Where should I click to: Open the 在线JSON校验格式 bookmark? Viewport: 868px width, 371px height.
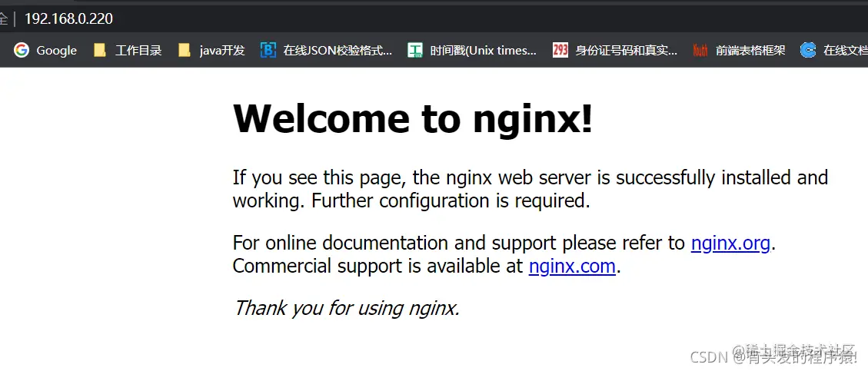(x=327, y=51)
